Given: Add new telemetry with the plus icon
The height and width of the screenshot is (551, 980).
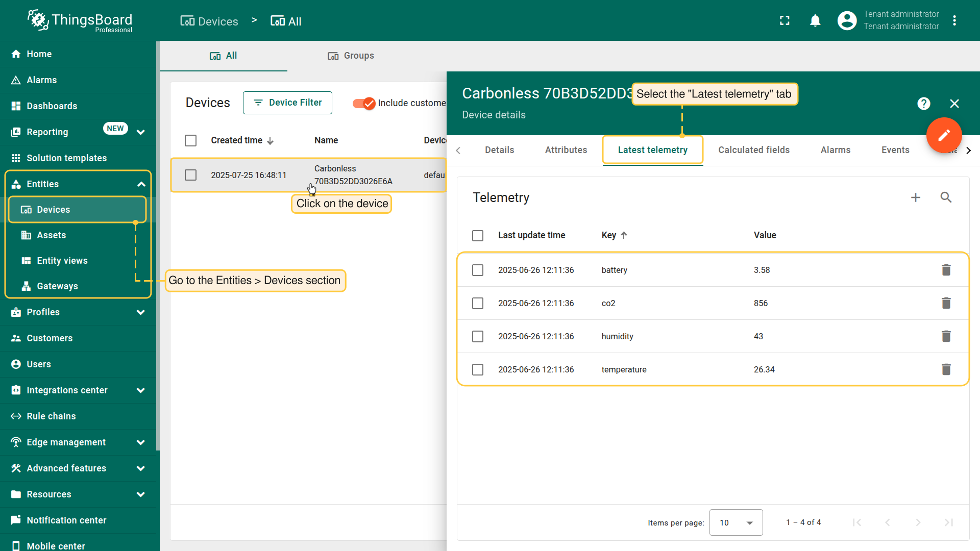Looking at the screenshot, I should [x=916, y=197].
